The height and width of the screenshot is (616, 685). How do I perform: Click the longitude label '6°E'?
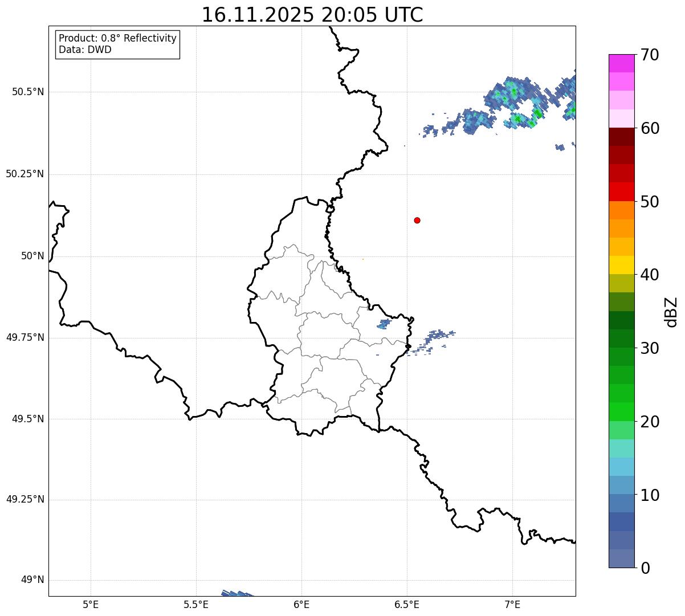pos(301,605)
